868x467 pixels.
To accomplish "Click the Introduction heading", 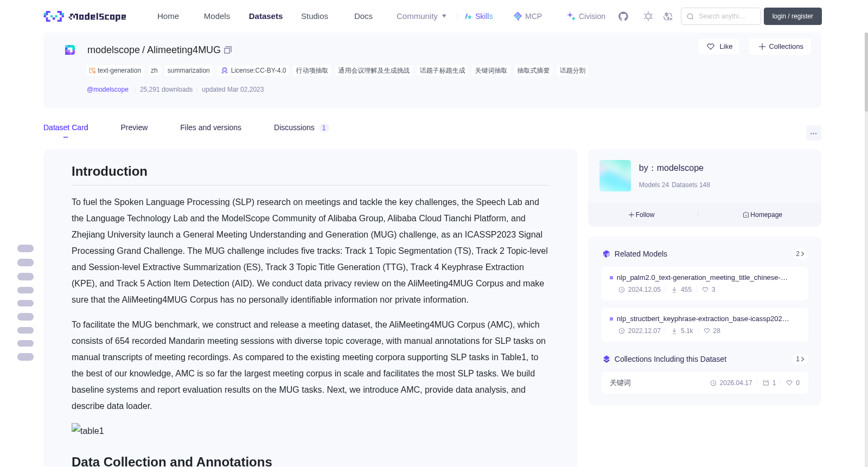I will click(110, 171).
